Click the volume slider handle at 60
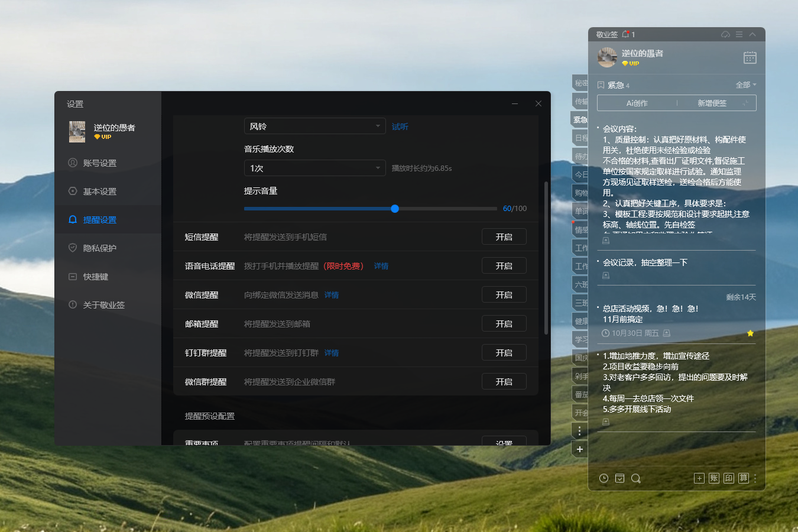Screen dimensions: 798x532 [395, 209]
